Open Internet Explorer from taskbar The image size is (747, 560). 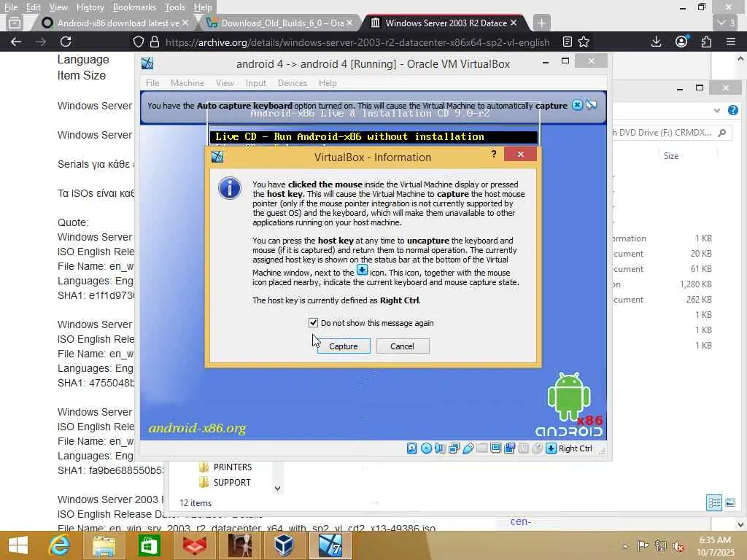(x=59, y=545)
